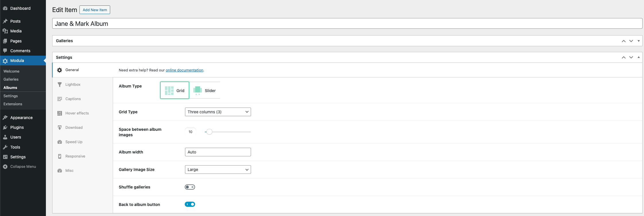Click the Captions lines icon
Viewport: 644px width, 216px height.
(60, 99)
